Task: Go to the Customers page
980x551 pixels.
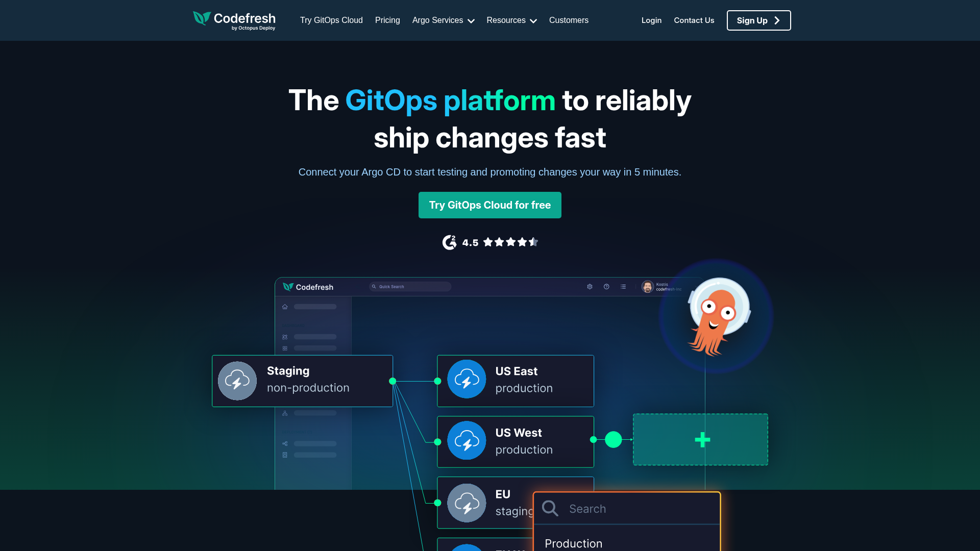Action: 569,20
